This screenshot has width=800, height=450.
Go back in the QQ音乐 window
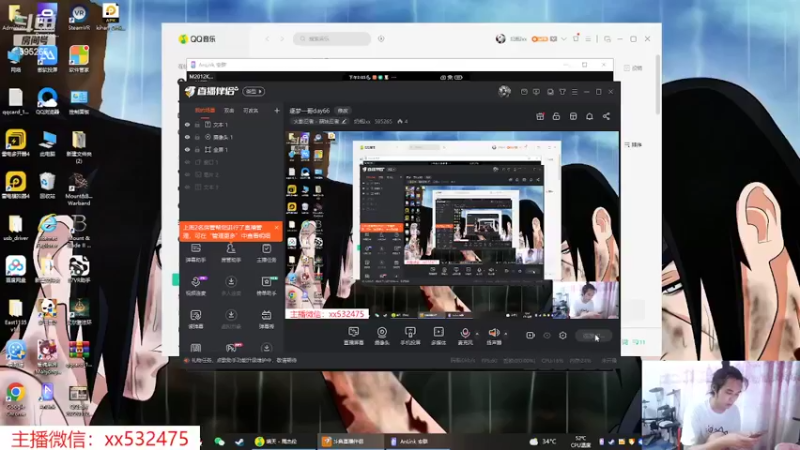click(267, 39)
